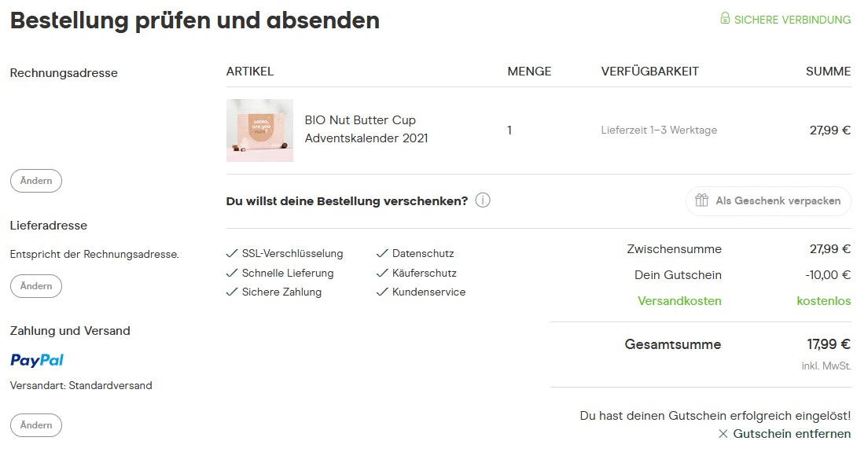Open the BIO Nut Butter Cup Adventskalender product link
Viewport: 868px width, 452px height.
point(367,130)
